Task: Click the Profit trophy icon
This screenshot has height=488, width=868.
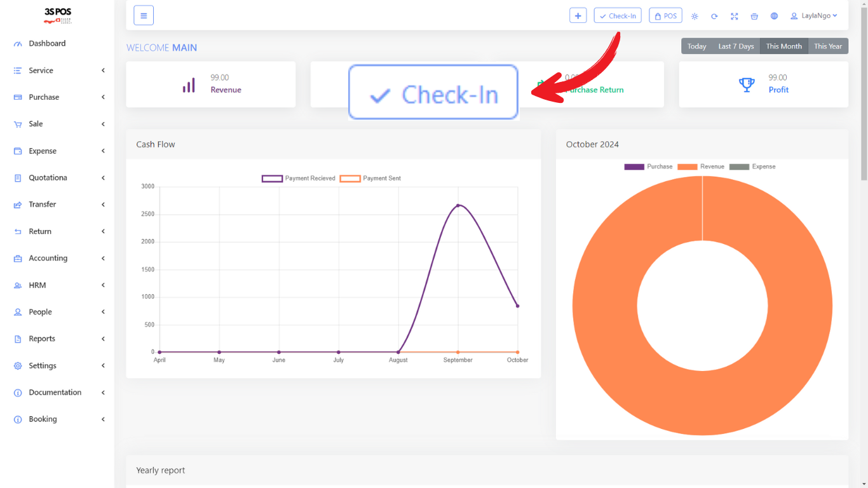Action: pos(747,85)
